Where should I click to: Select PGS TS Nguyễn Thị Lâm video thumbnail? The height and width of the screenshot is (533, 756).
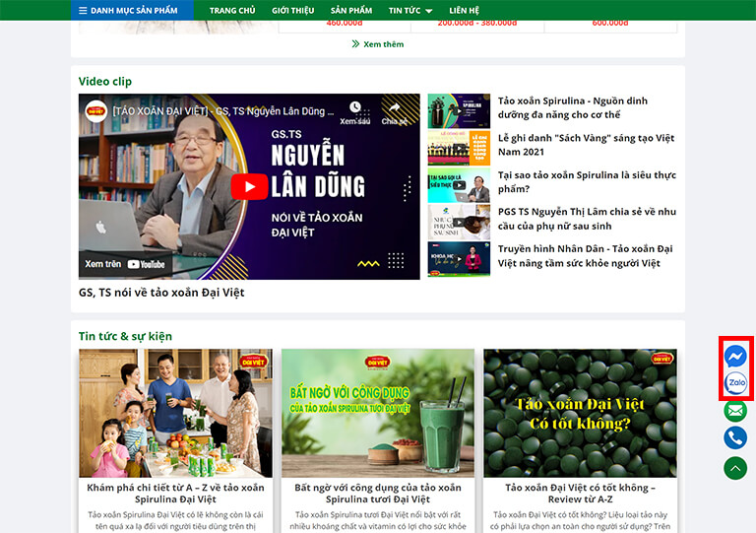[x=459, y=222]
